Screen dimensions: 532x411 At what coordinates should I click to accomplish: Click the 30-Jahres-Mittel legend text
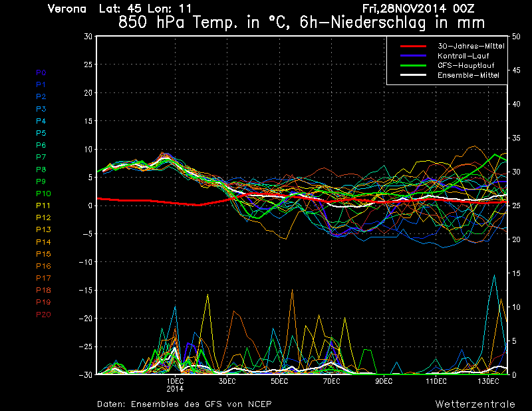471,46
